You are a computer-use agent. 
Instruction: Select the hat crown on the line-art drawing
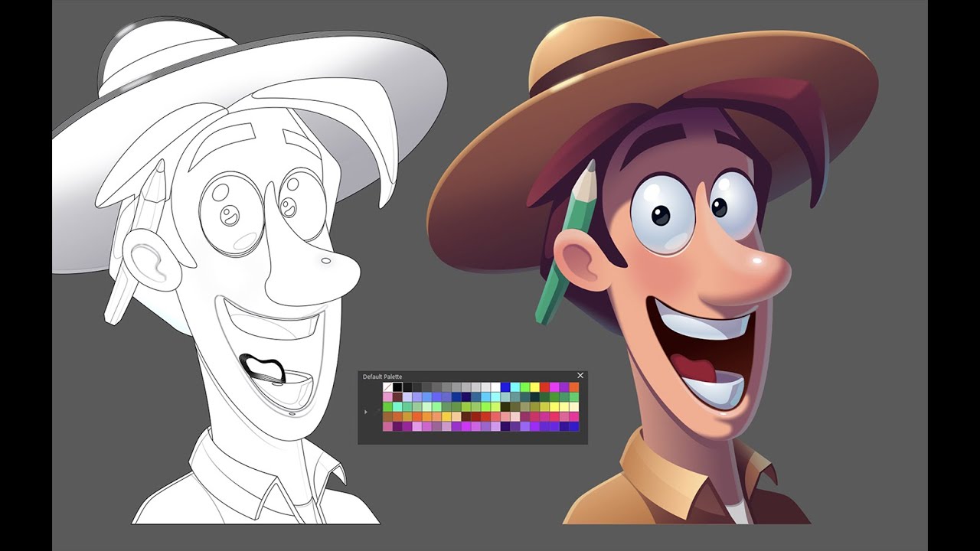(x=165, y=54)
